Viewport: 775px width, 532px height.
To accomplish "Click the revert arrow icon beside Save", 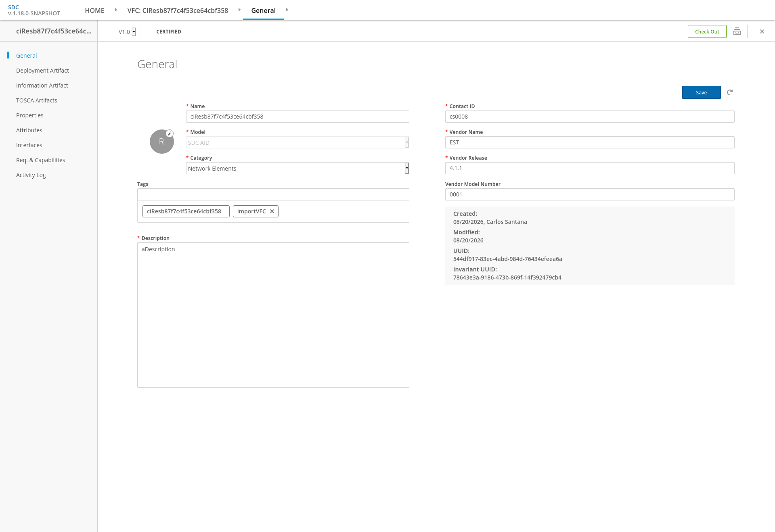I will click(x=730, y=92).
